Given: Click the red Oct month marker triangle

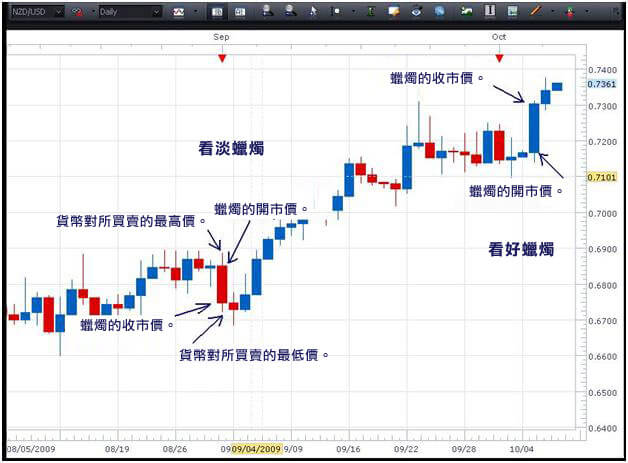Looking at the screenshot, I should [499, 58].
